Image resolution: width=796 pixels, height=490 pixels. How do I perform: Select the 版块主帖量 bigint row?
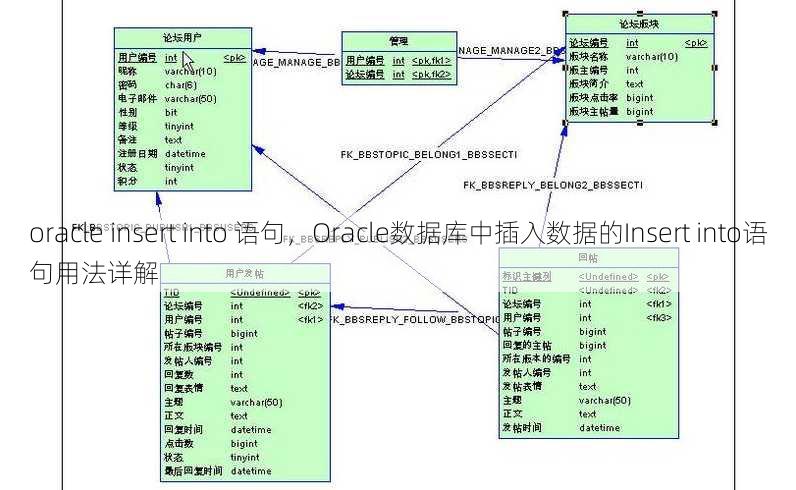click(611, 112)
